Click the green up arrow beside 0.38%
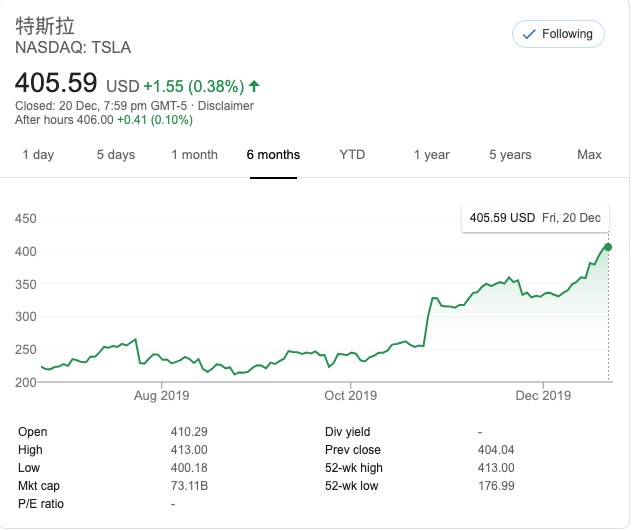The height and width of the screenshot is (530, 632). (254, 86)
